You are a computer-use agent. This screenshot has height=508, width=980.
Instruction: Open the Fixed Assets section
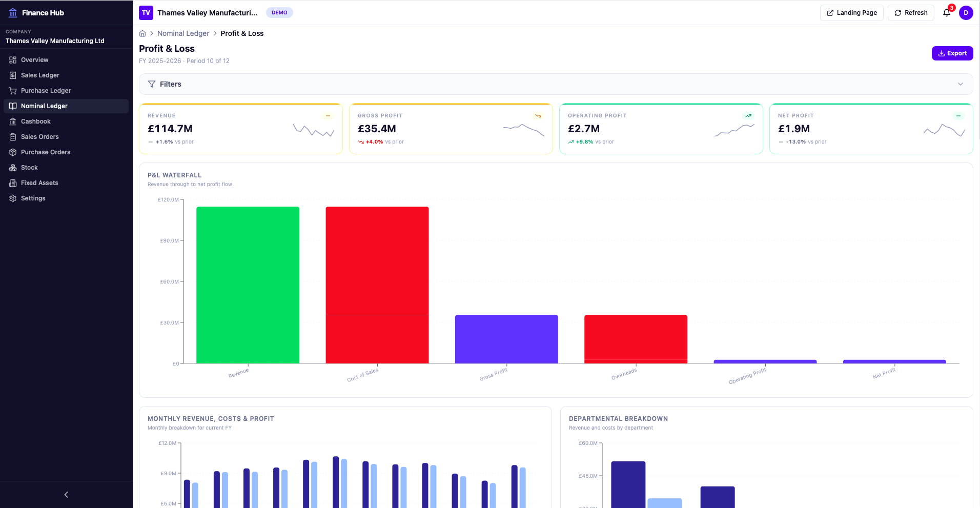point(39,183)
